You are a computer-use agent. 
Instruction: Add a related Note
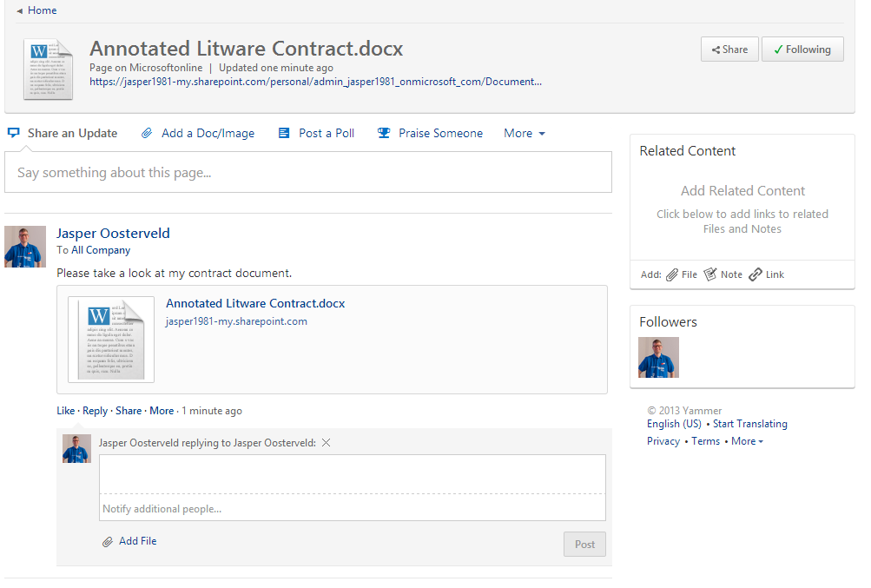point(731,274)
